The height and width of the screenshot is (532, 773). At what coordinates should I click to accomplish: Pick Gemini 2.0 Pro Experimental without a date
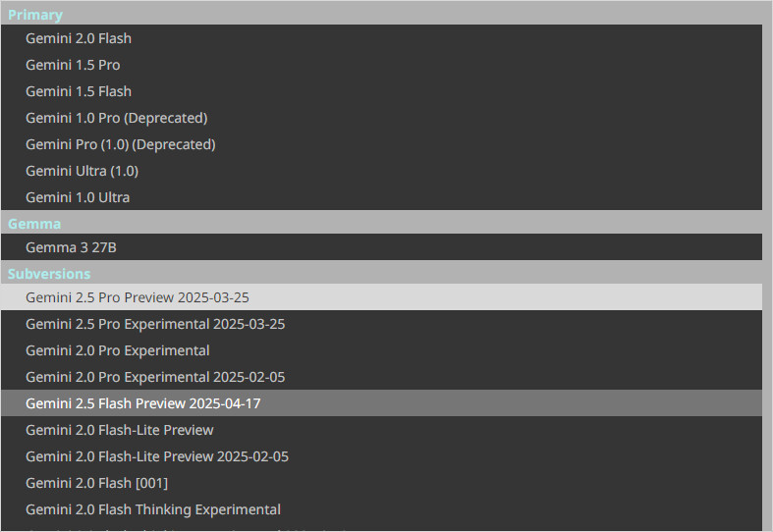pyautogui.click(x=117, y=350)
